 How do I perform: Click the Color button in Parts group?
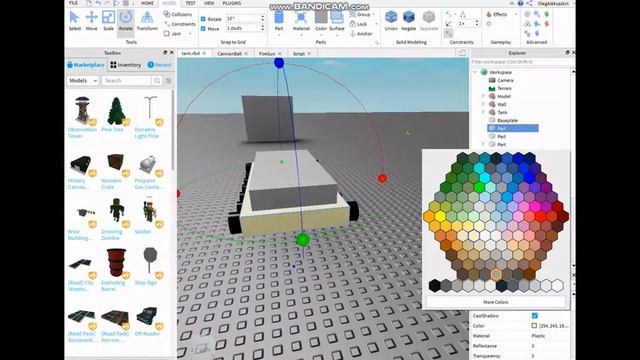tap(321, 21)
